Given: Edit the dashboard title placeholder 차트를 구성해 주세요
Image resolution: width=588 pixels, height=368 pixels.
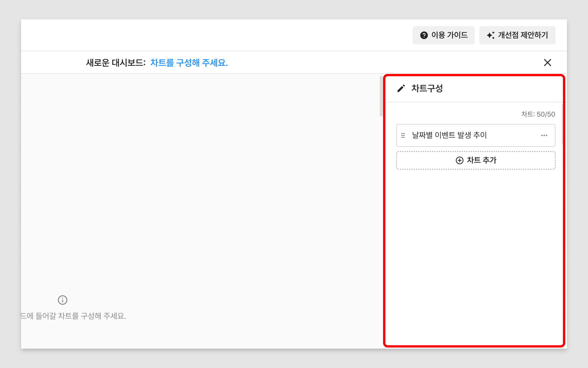Looking at the screenshot, I should [x=189, y=63].
